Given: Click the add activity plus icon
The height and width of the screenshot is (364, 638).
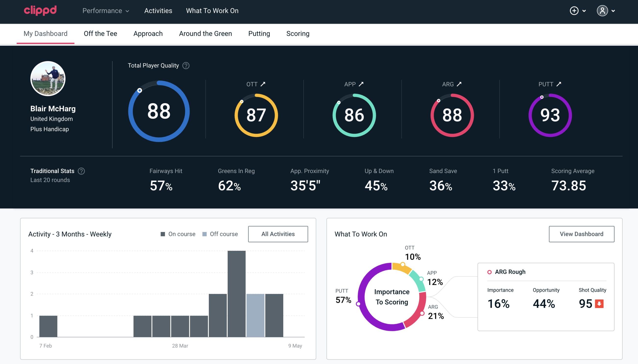Looking at the screenshot, I should tap(575, 11).
